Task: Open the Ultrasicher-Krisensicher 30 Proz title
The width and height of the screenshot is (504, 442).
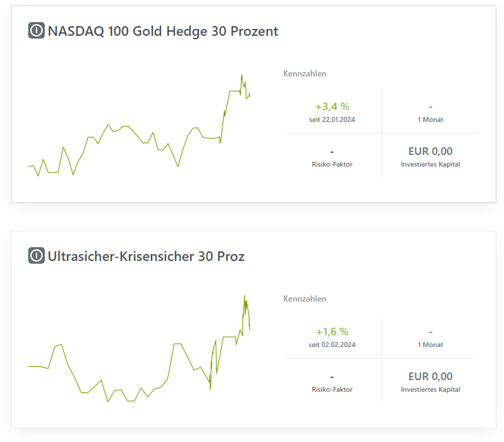Action: coord(146,256)
